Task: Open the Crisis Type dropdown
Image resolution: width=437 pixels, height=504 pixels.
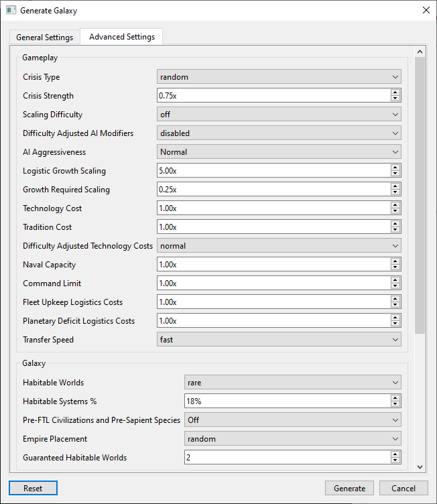Action: click(279, 77)
